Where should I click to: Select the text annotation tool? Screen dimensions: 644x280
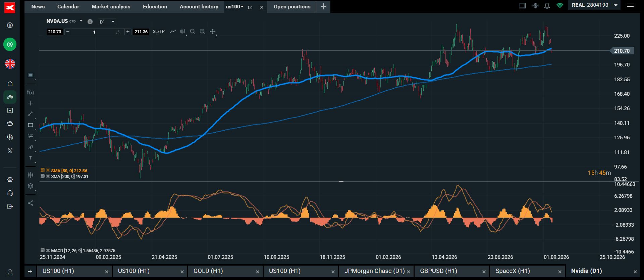[31, 158]
